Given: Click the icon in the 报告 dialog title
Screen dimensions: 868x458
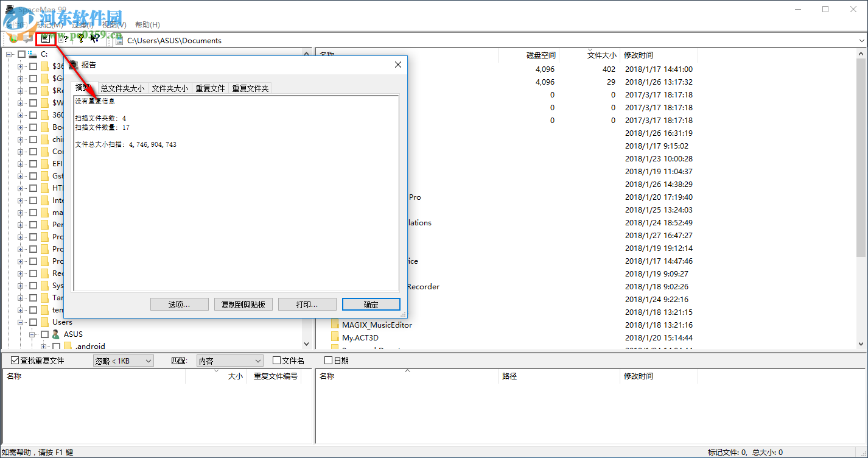Looking at the screenshot, I should pos(74,65).
